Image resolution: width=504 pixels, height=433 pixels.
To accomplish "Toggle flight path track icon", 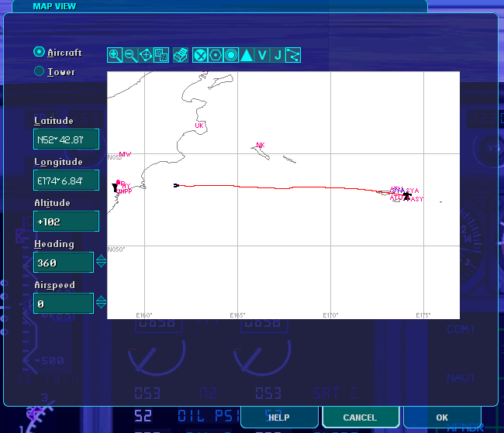I will pos(293,55).
